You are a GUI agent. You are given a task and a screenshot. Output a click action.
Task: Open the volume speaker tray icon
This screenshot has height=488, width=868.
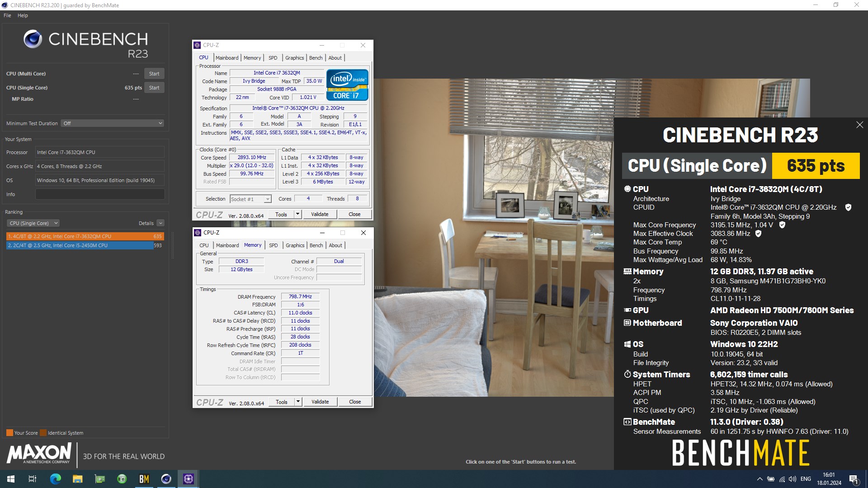pos(793,479)
